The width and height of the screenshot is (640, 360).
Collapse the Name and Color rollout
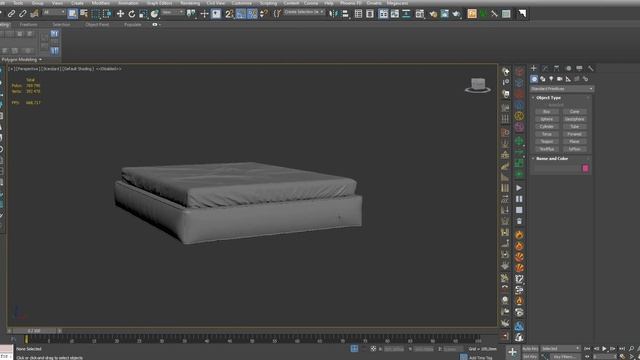552,158
